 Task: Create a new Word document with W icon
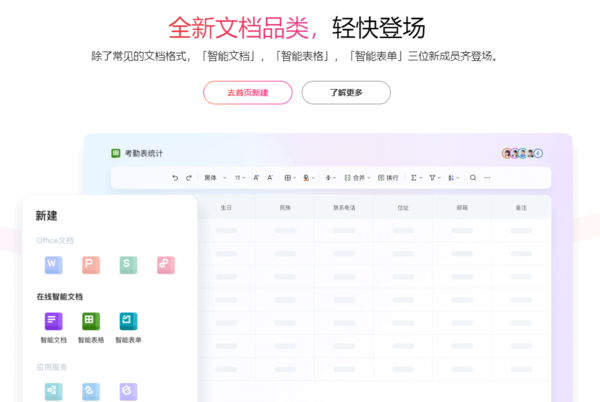[54, 265]
